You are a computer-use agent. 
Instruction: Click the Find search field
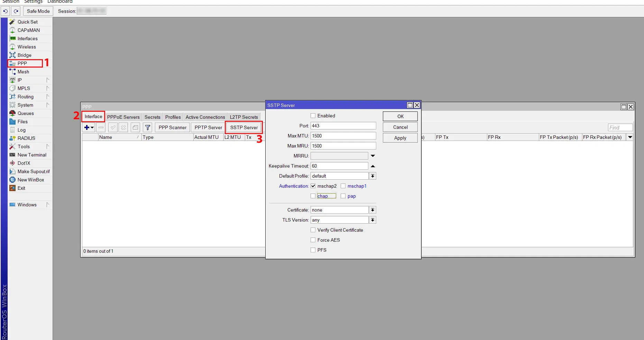620,127
